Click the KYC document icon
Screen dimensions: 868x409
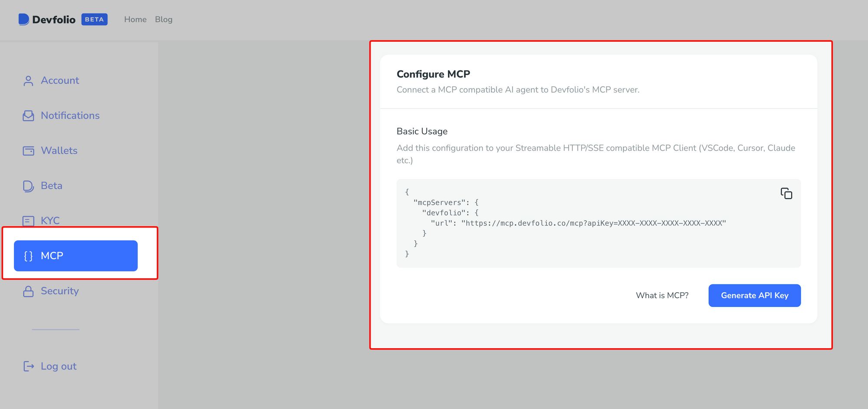(28, 221)
